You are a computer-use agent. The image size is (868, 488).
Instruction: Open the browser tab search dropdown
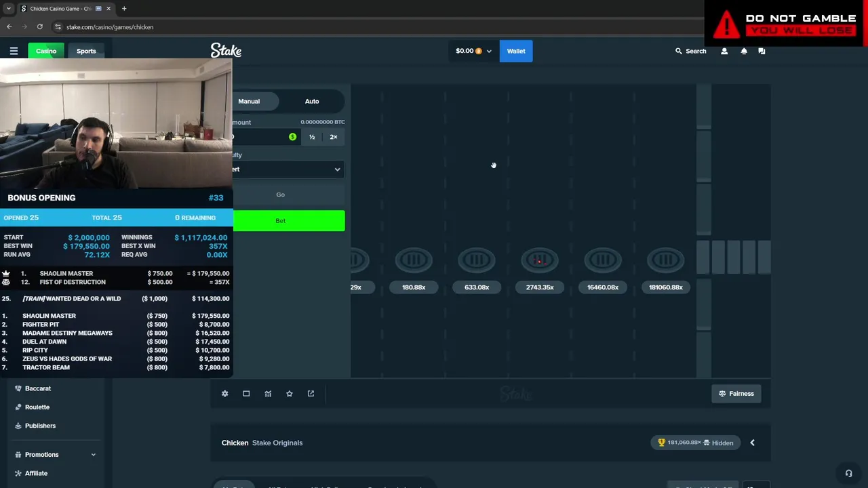[x=8, y=9]
